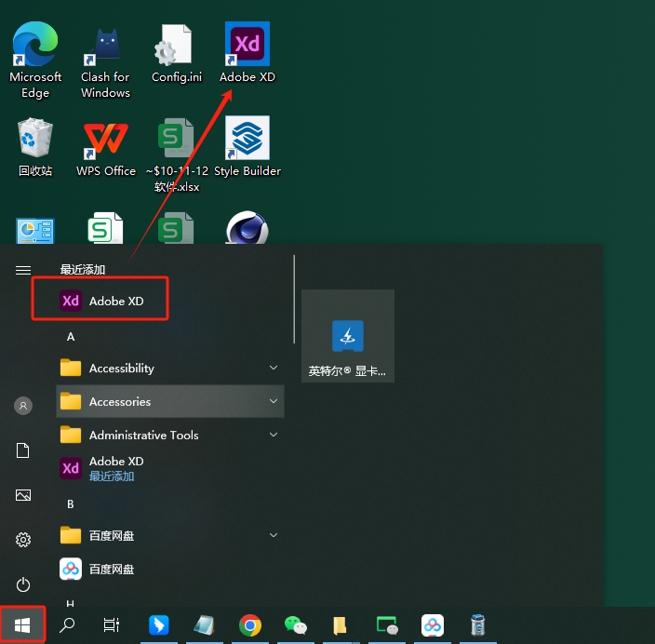Viewport: 655px width, 644px height.
Task: Launch WPS Office from the desktop
Action: point(106,148)
